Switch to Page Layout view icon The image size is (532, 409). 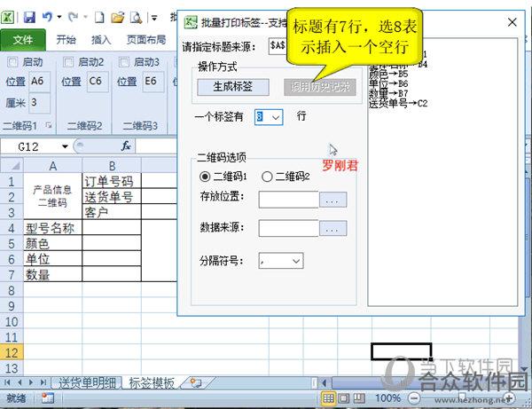click(344, 398)
